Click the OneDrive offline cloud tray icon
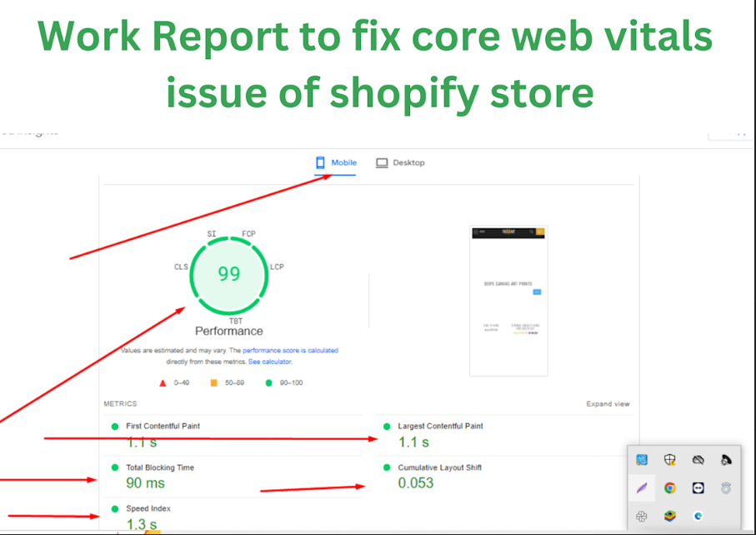This screenshot has height=535, width=756. tap(698, 460)
